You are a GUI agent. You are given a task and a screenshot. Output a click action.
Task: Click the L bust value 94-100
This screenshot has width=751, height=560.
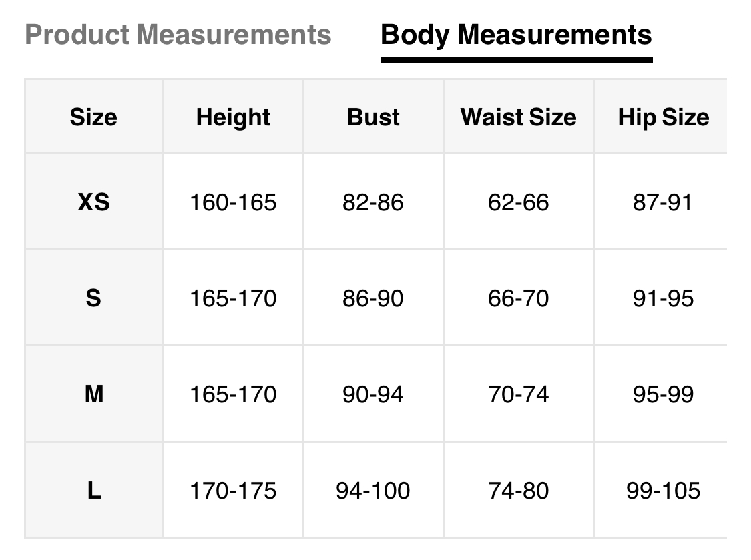373,491
